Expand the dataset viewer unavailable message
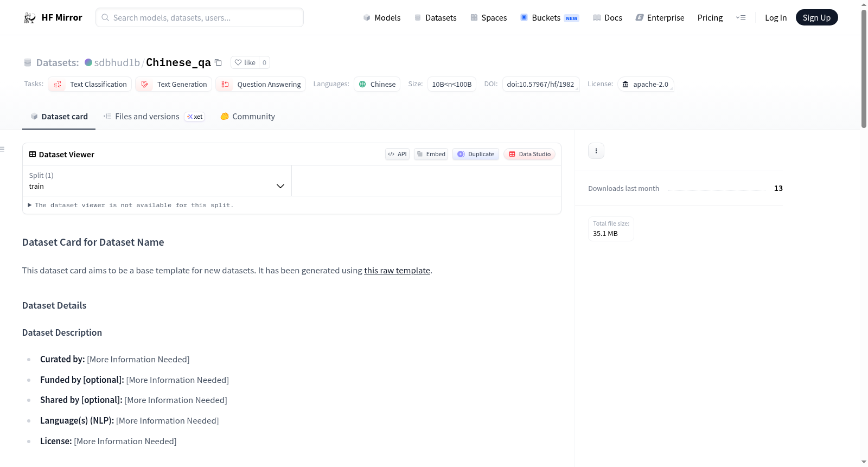The height and width of the screenshot is (467, 868). click(x=131, y=205)
